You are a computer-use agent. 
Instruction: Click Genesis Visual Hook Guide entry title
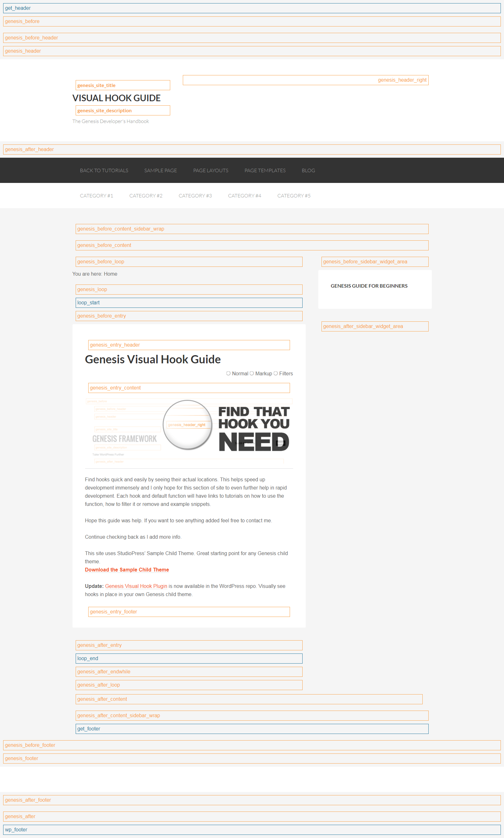153,359
